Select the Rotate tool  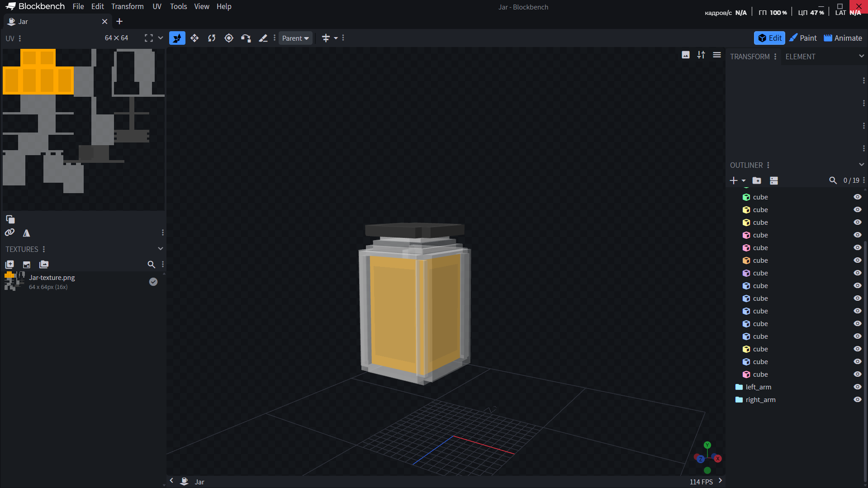(212, 38)
